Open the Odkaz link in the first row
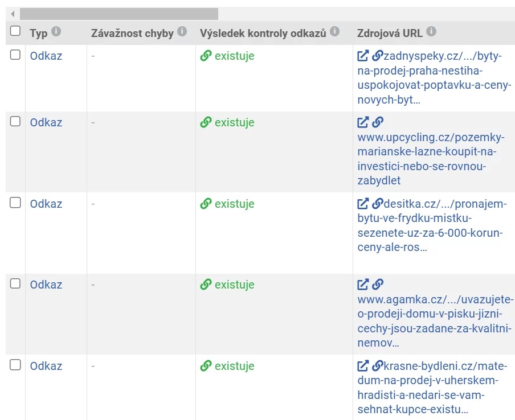Image resolution: width=515 pixels, height=420 pixels. pos(45,55)
